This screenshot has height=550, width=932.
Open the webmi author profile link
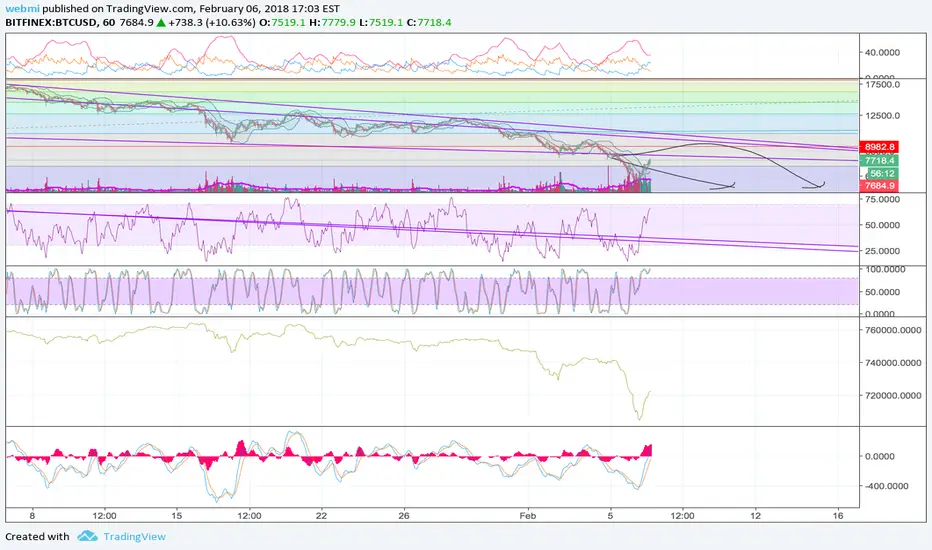23,9
